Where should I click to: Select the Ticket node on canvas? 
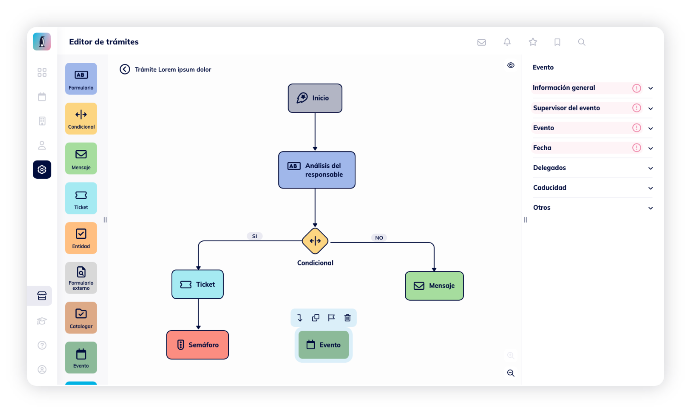click(197, 284)
